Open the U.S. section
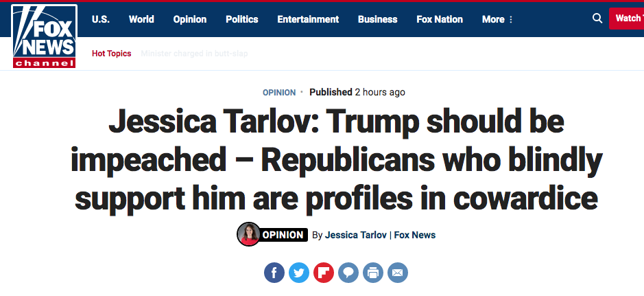Screen dimensions: 644x296 [101, 19]
